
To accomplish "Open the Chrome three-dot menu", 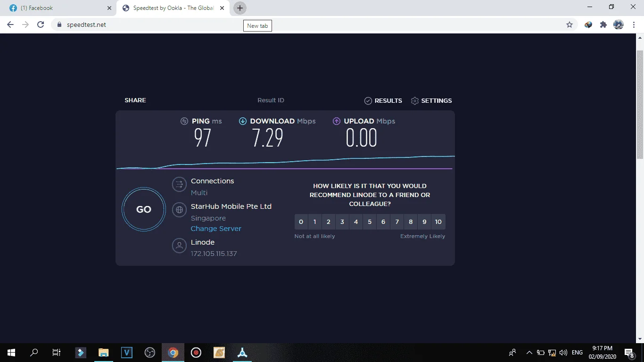I will tap(634, 25).
